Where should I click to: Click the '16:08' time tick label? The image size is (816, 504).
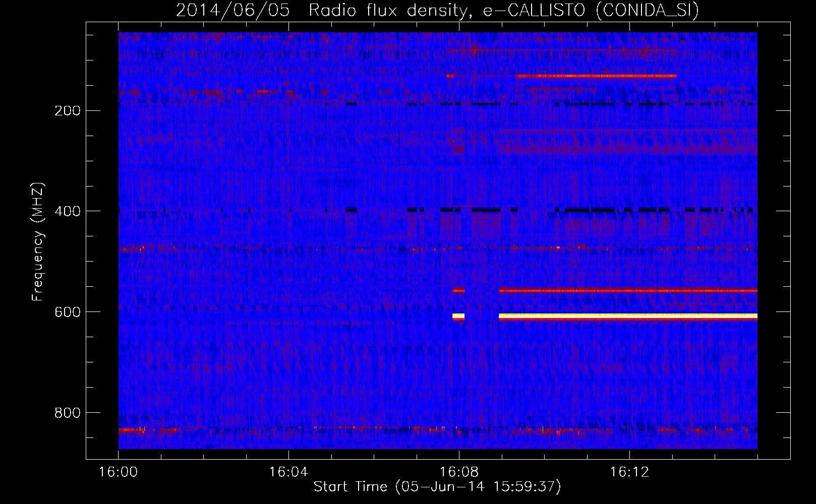(459, 472)
